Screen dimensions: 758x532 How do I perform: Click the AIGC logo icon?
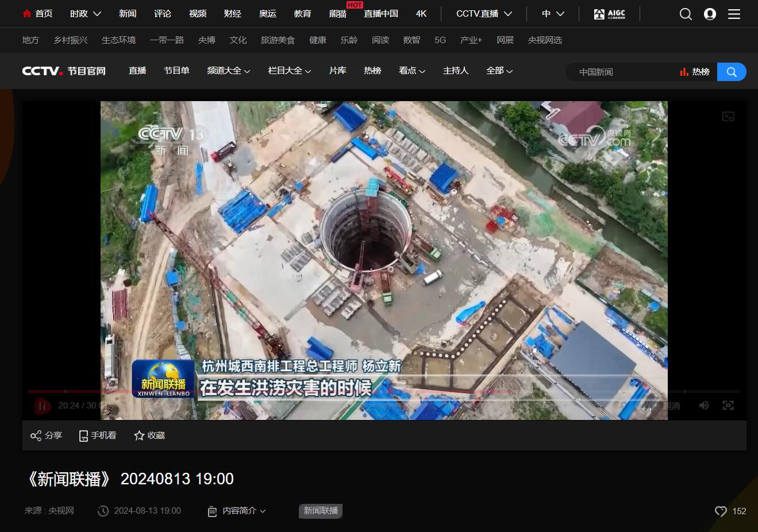(609, 14)
